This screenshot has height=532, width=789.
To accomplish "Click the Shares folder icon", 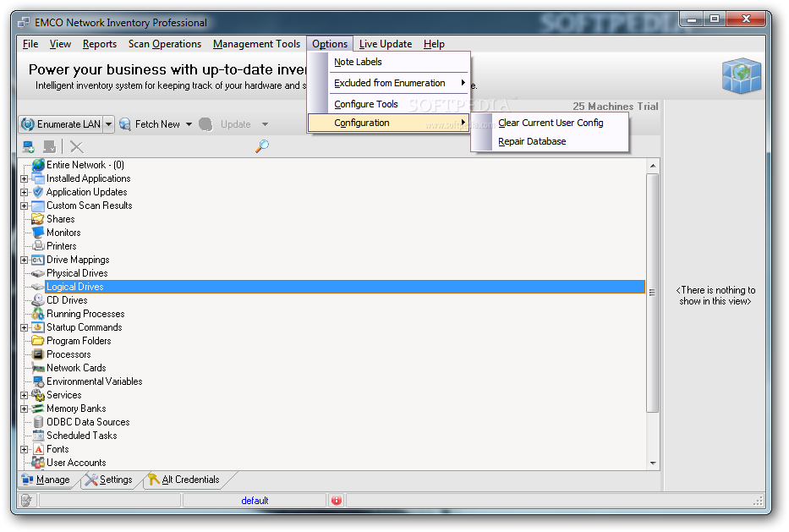I will coord(38,219).
